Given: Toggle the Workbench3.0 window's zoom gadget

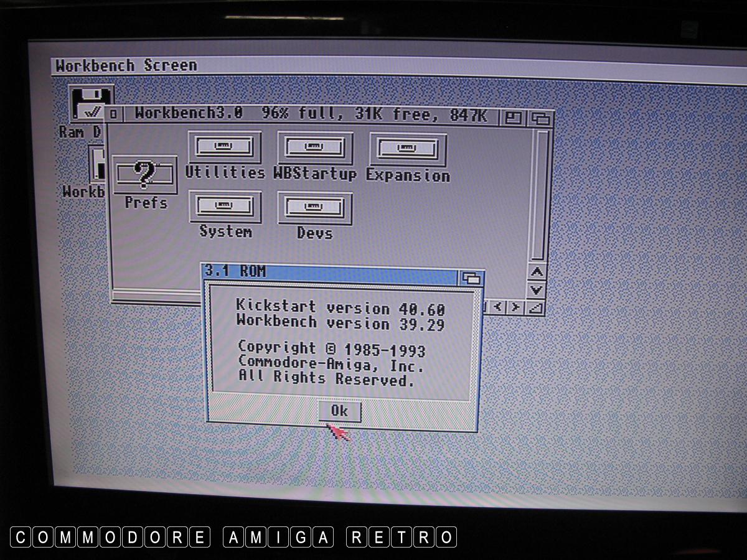Looking at the screenshot, I should [514, 118].
